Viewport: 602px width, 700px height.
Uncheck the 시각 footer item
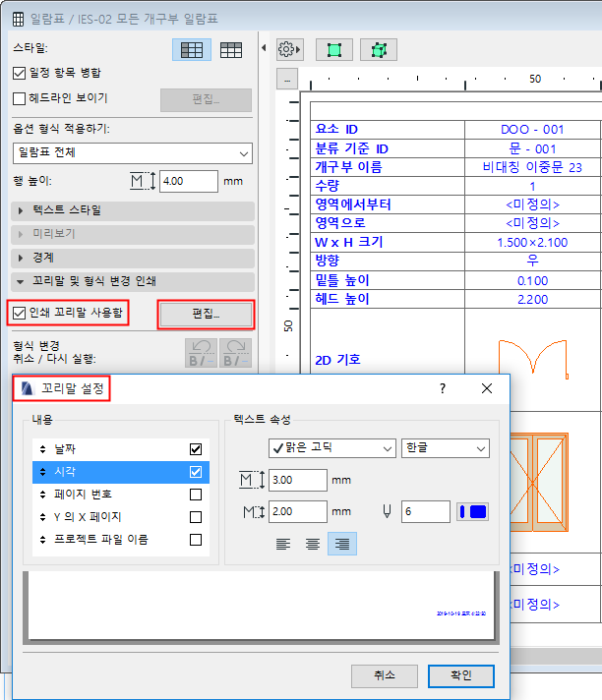[x=196, y=472]
